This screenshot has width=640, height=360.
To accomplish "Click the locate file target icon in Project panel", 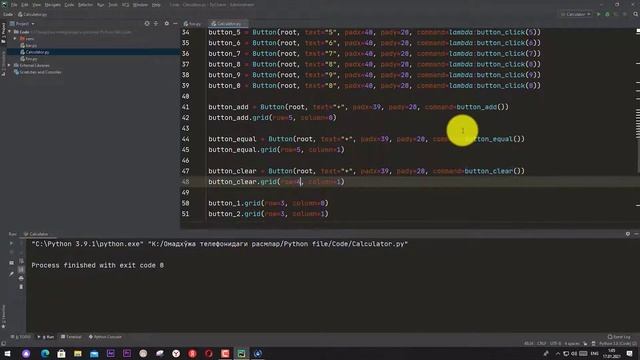I will (147, 24).
